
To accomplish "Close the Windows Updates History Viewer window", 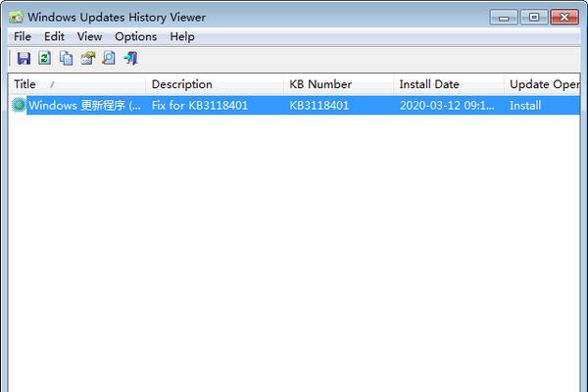I will tap(564, 18).
